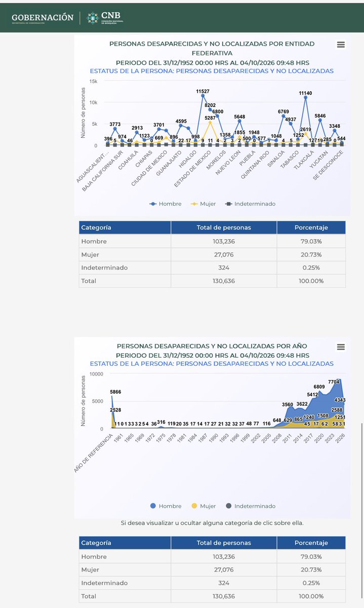This screenshot has height=608, width=364.
Task: Click the 100.00% cell under the por año chart
Action: [311, 596]
